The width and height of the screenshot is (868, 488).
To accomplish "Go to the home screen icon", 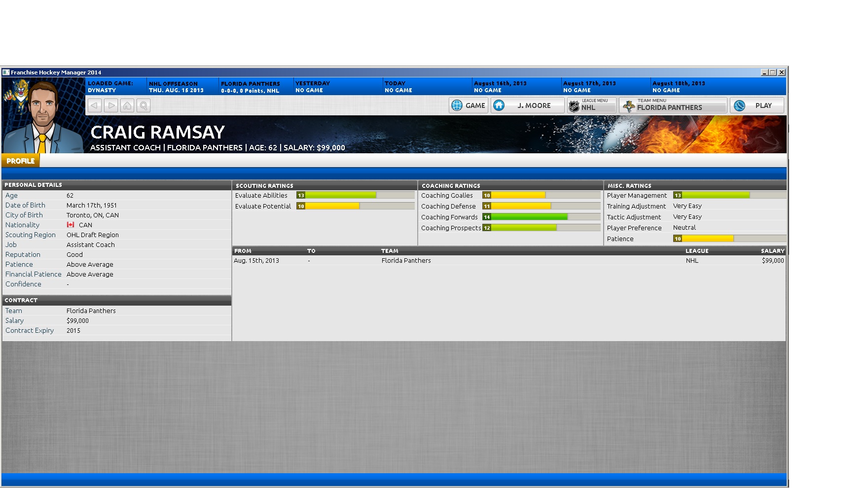I will coord(127,105).
